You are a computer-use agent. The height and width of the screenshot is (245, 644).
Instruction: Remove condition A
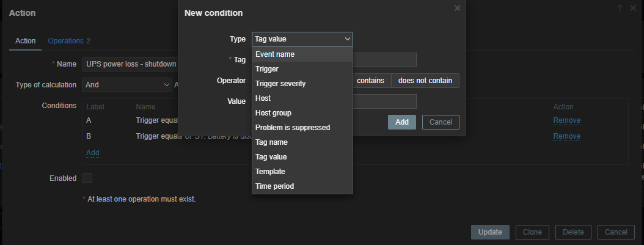tap(566, 120)
